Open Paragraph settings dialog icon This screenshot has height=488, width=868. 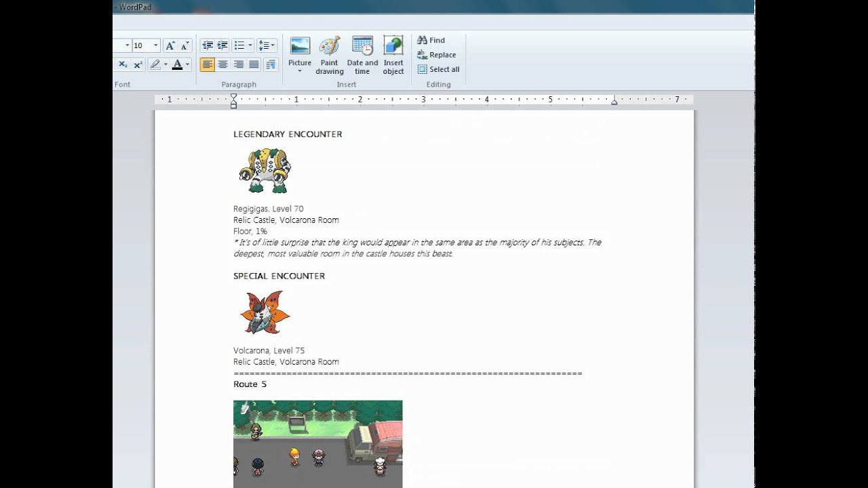tap(271, 64)
